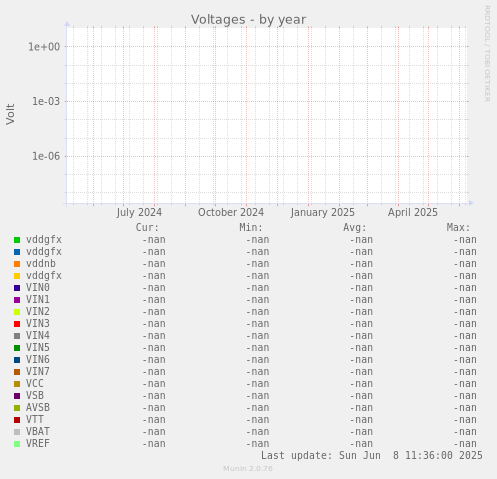497x479 pixels.
Task: Click the 'VREF' legend label
Action: (x=38, y=444)
